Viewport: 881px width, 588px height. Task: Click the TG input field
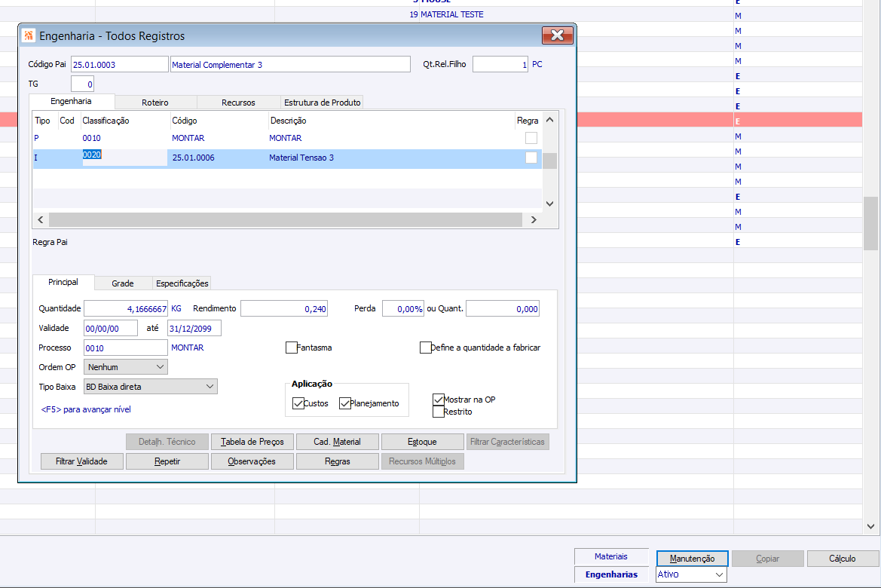tap(83, 84)
